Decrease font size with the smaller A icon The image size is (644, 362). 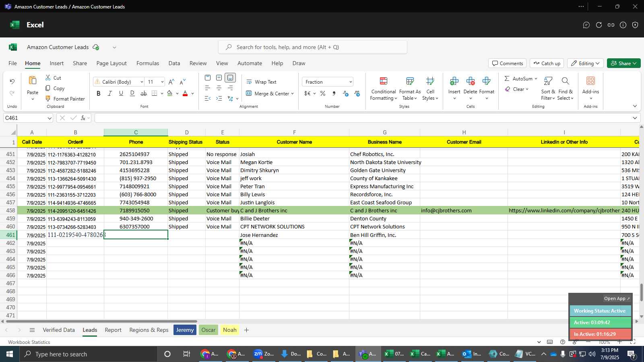pos(183,82)
